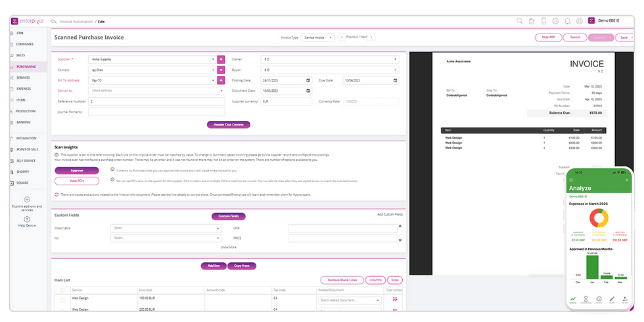The height and width of the screenshot is (322, 644).
Task: Select Purchasing in sidebar
Action: click(x=28, y=66)
